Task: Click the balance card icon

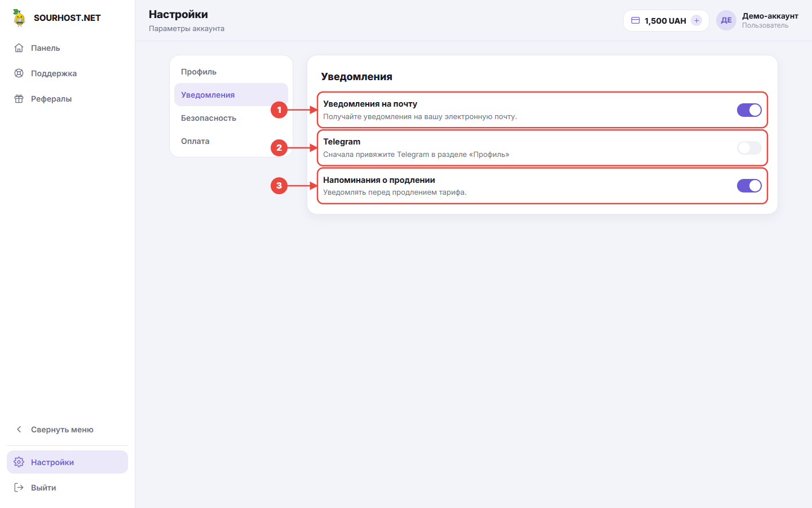Action: pos(636,20)
